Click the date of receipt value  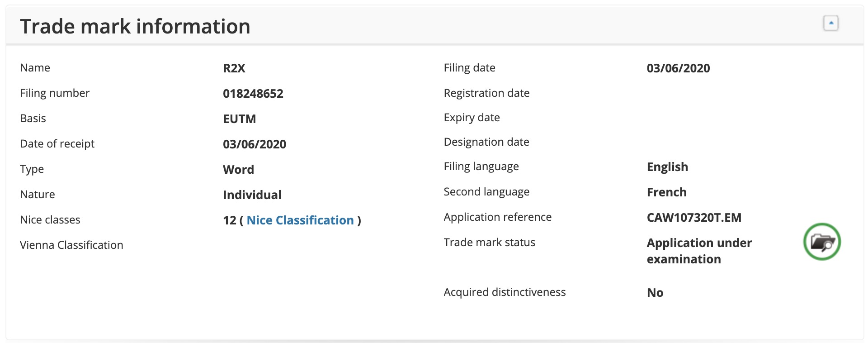pyautogui.click(x=255, y=144)
